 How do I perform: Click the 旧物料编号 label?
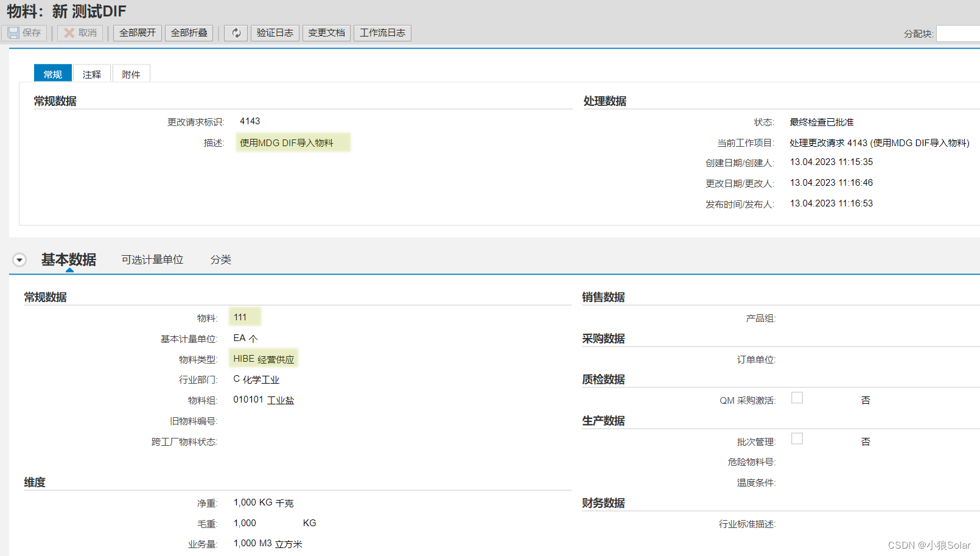click(x=194, y=421)
